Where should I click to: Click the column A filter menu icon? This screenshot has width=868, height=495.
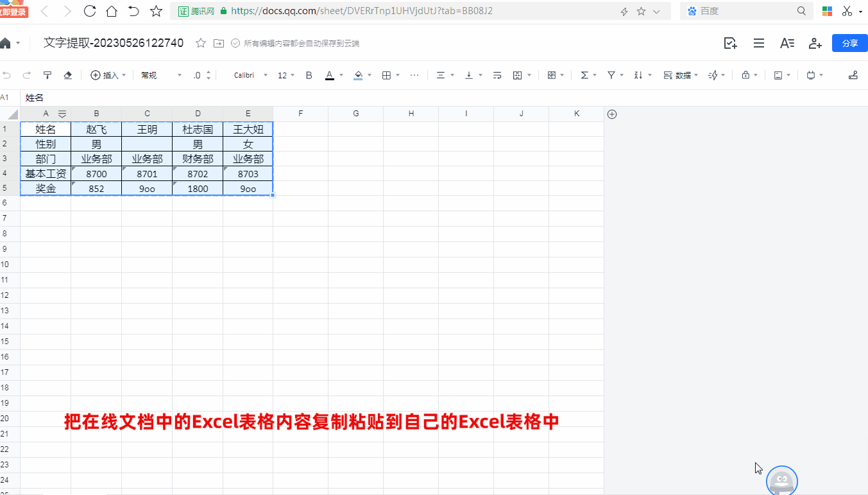[62, 114]
